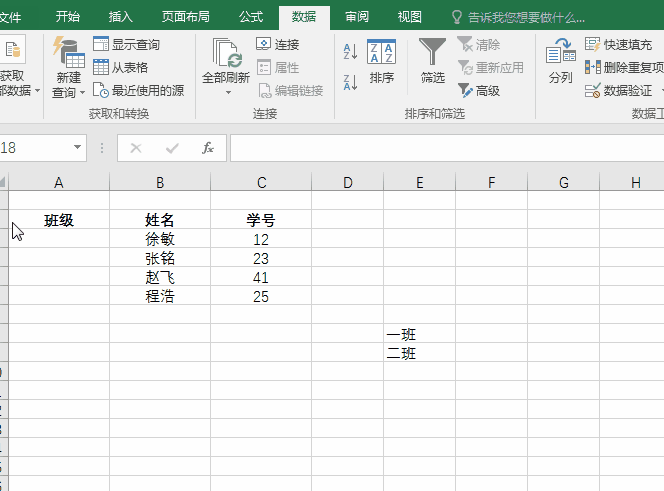Select column B header

point(160,183)
